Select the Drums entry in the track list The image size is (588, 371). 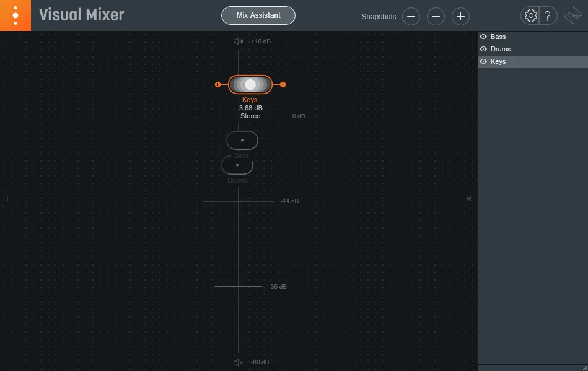pyautogui.click(x=500, y=49)
